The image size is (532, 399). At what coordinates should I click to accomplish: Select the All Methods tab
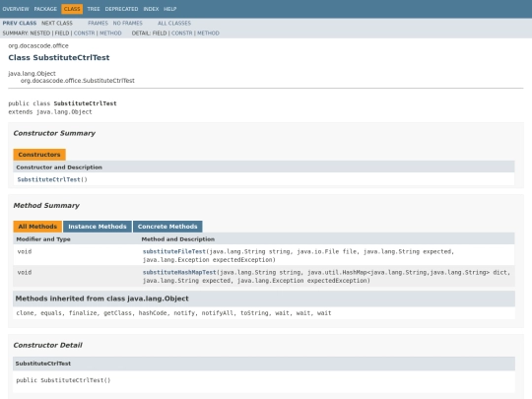(x=37, y=227)
